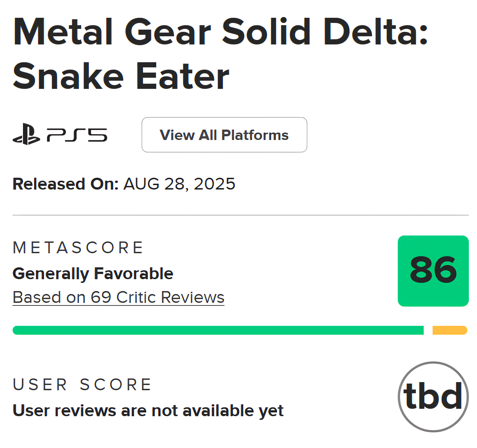Image resolution: width=477 pixels, height=448 pixels.
Task: Click the Metal Gear Solid Delta title line
Action: click(x=221, y=32)
